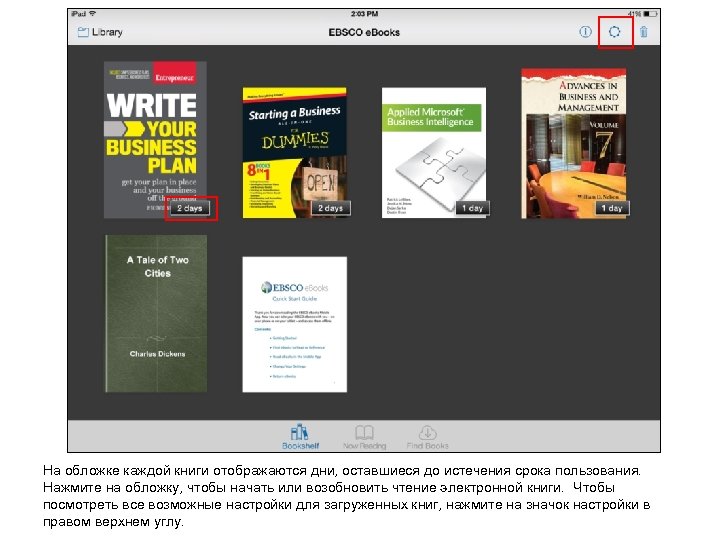Screen dimensions: 720x540
Task: Open Write Your Business Plan book cover
Action: 155,140
